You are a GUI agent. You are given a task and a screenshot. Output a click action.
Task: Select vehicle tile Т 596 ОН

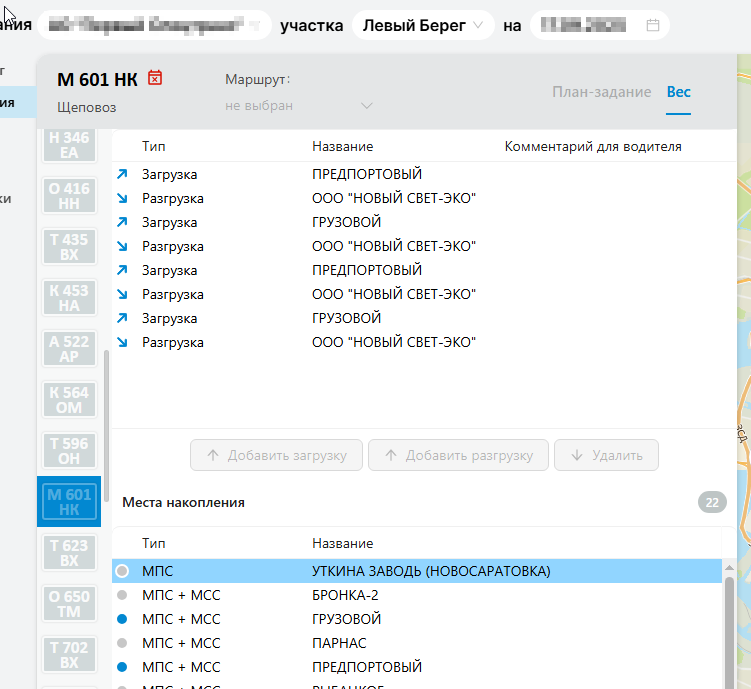coord(69,450)
